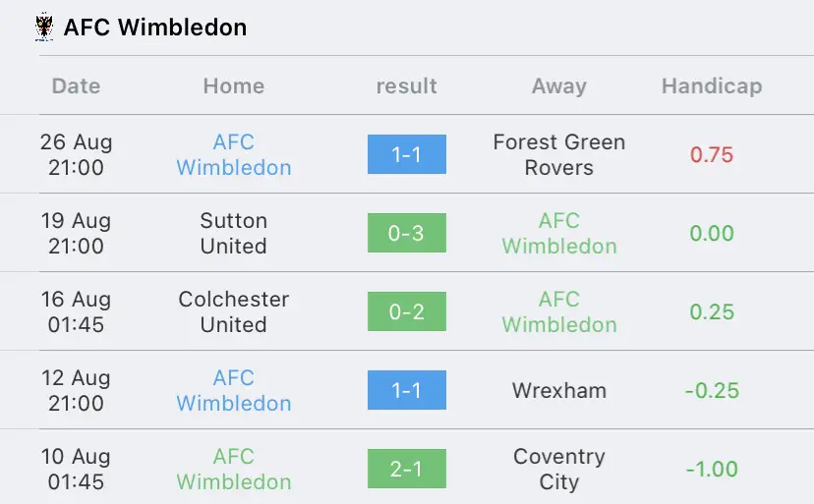
Task: Open the 0-3 result badge at Sutton United
Action: [406, 233]
